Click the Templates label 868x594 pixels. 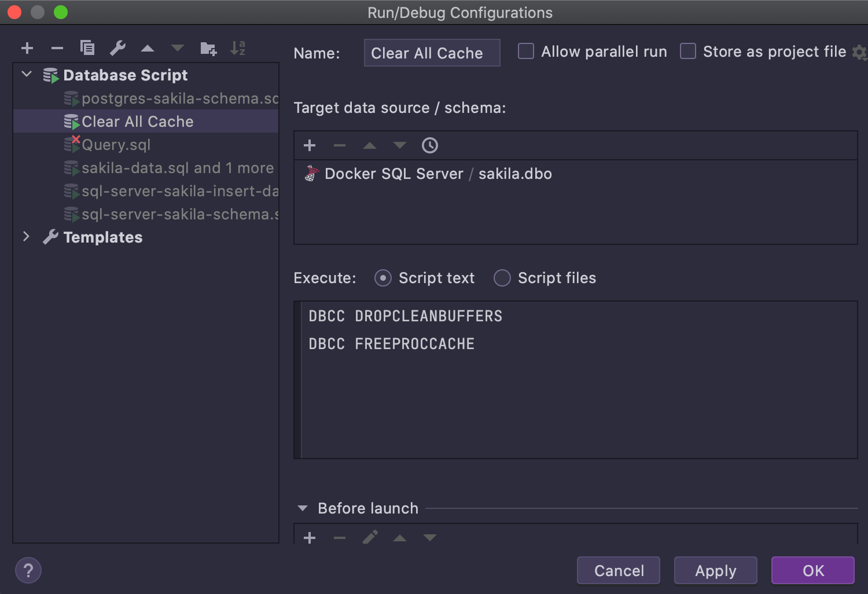[x=103, y=237]
